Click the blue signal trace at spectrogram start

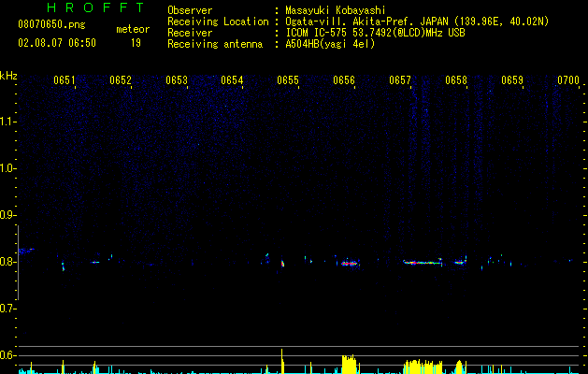(x=26, y=251)
